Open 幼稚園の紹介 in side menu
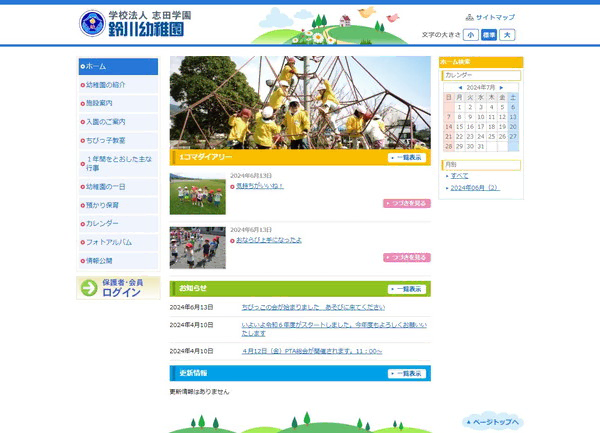 click(106, 85)
